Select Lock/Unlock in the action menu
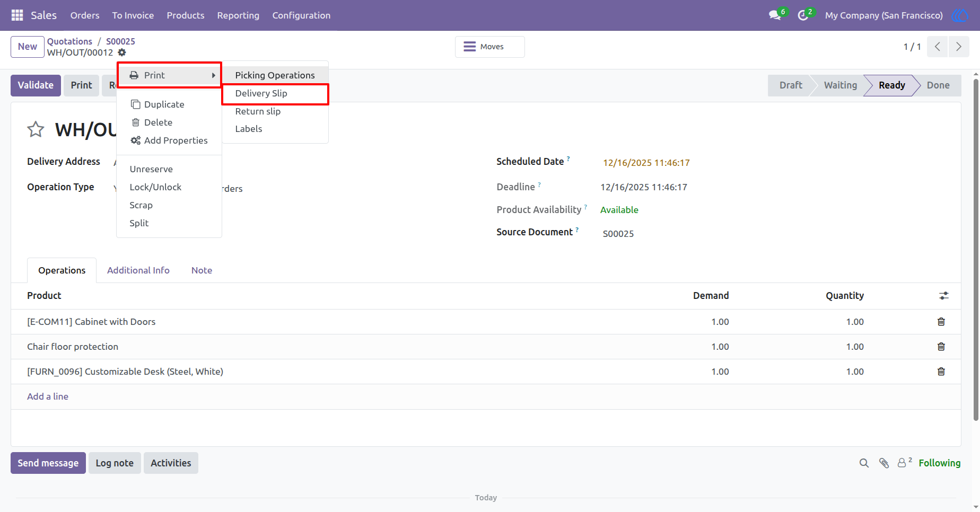This screenshot has height=512, width=980. click(x=169, y=187)
